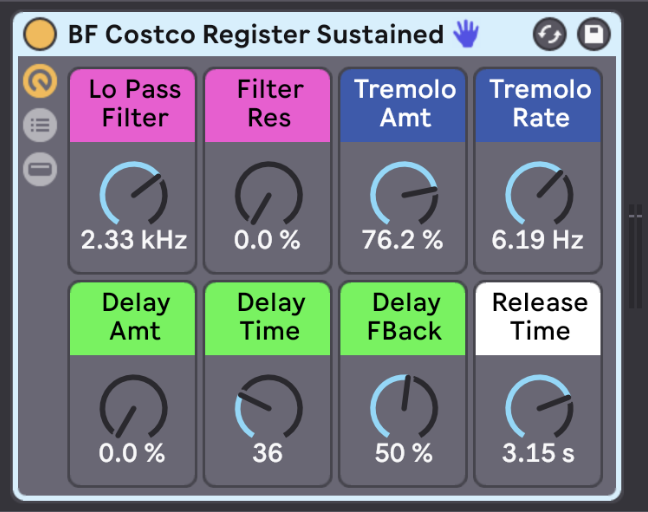Click the Filter Res 0.0 % value
Image resolution: width=648 pixels, height=512 pixels.
pos(267,240)
